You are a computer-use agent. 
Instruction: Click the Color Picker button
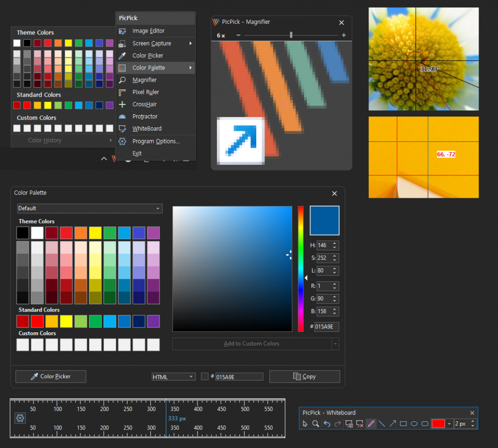pyautogui.click(x=51, y=377)
